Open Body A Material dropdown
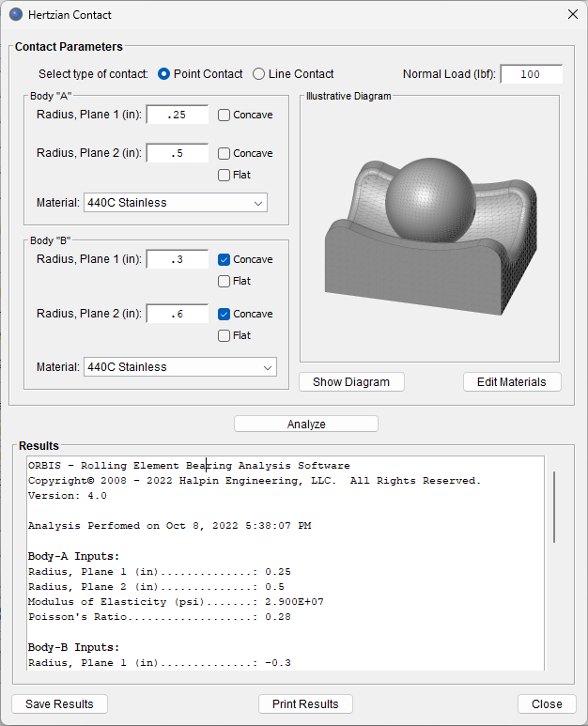Image resolution: width=588 pixels, height=726 pixels. click(175, 203)
